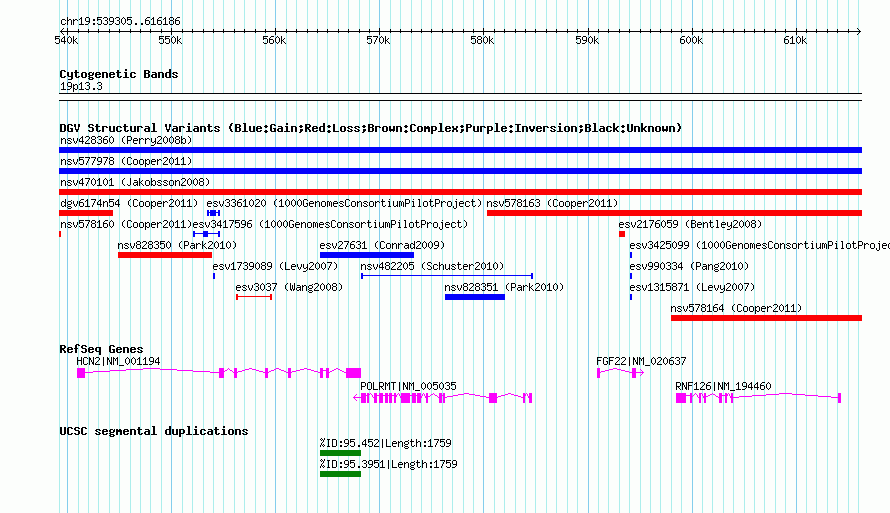Click the nsv482205 (Schuster2010) text label

[x=432, y=266]
